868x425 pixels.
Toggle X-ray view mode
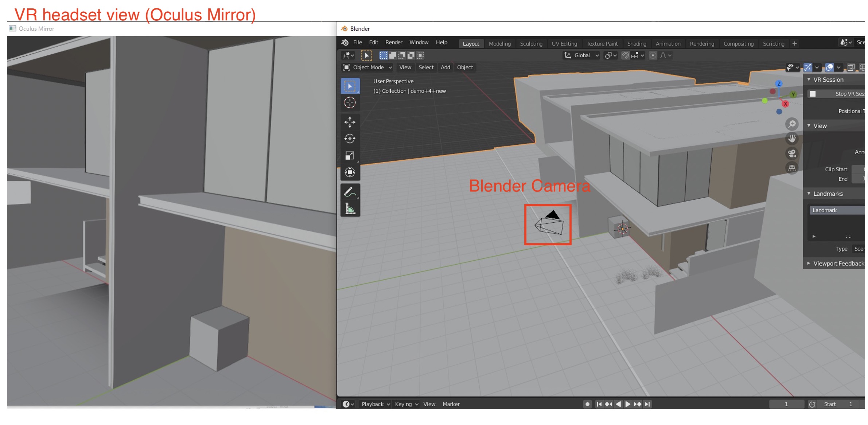coord(851,67)
